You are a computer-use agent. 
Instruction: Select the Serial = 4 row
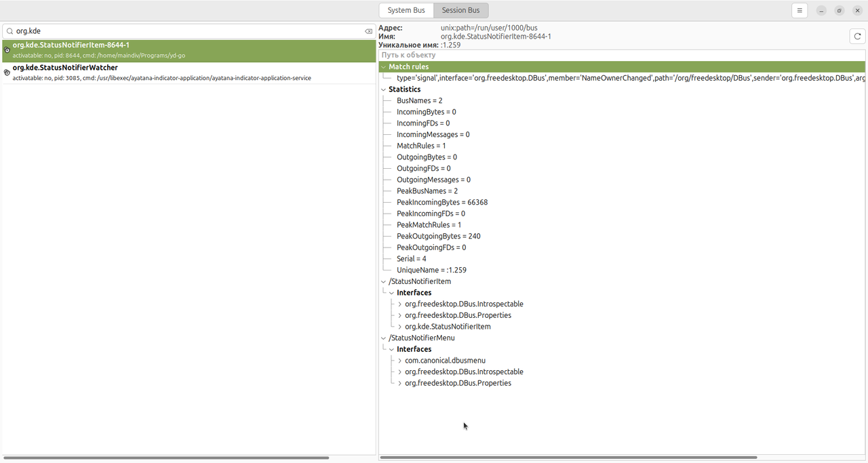622,259
